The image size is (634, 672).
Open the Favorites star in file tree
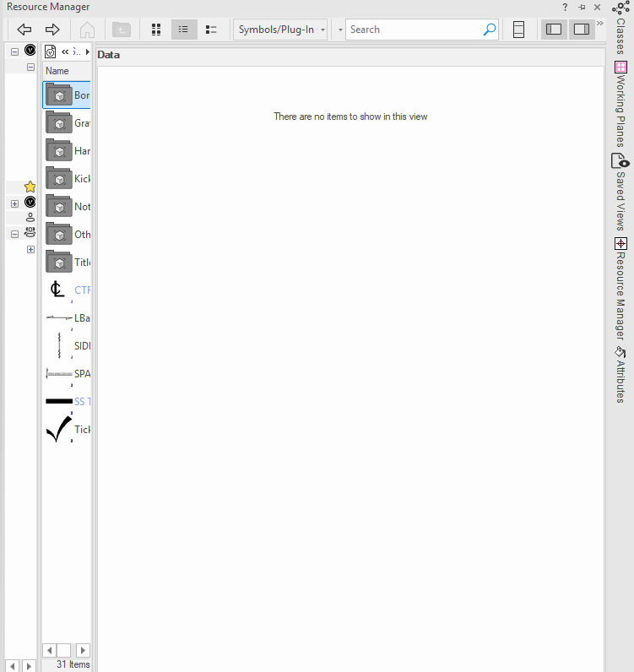pyautogui.click(x=30, y=187)
